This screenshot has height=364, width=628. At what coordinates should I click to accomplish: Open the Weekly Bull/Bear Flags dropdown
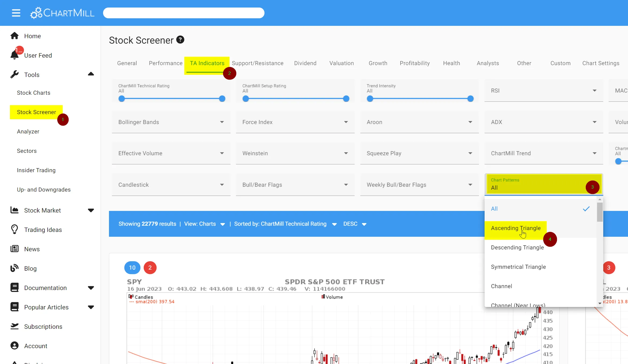tap(419, 185)
